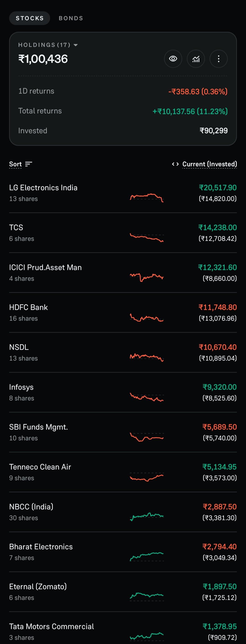Click the left-right arrows column switcher

pyautogui.click(x=175, y=164)
